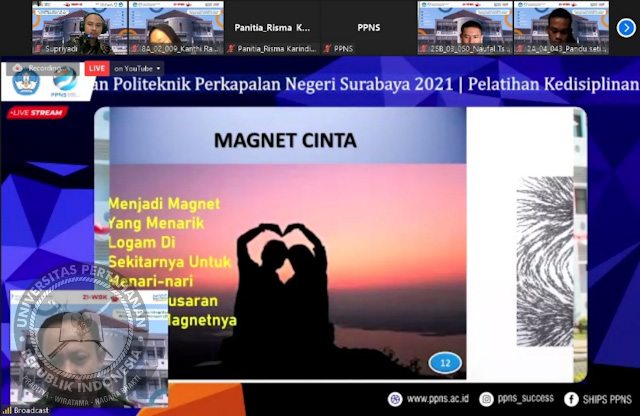Viewport: 640px width, 416px height.
Task: Click muted mic icon on Pandu's video tile
Action: 520,49
